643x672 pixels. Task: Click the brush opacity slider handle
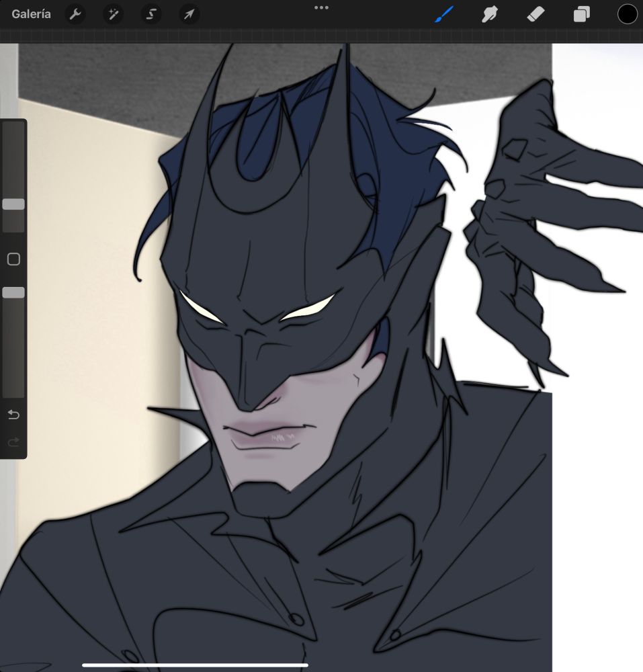click(x=13, y=293)
